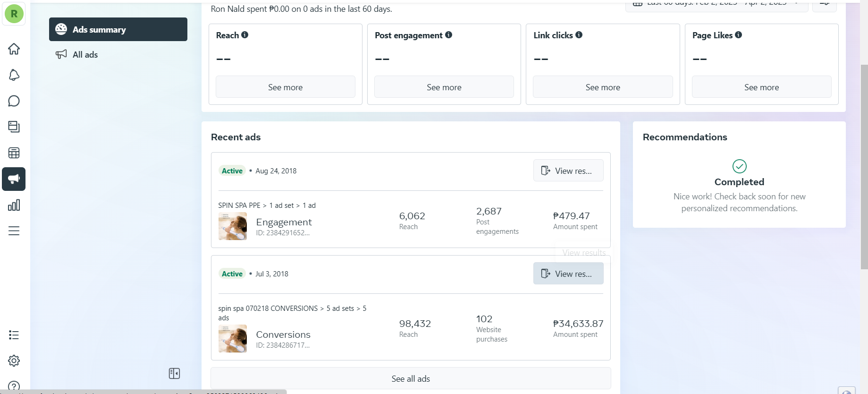The image size is (868, 394).
Task: Select the Ads summary menu item
Action: [x=118, y=29]
